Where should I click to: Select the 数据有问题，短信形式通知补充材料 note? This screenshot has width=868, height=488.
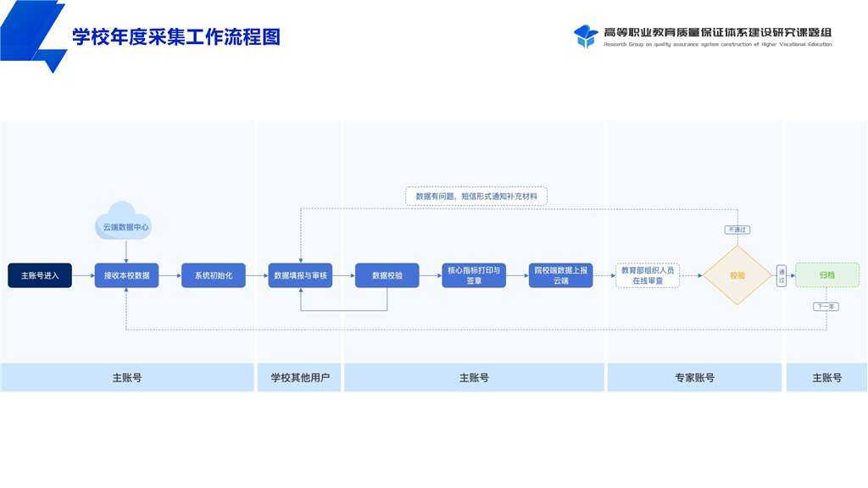pos(476,197)
